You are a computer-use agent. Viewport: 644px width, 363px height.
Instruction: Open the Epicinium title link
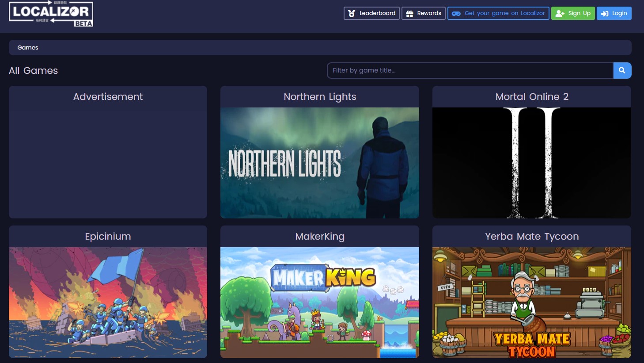click(108, 237)
